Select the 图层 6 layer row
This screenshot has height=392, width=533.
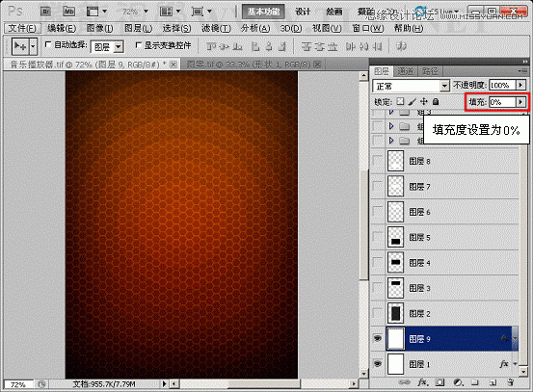[445, 212]
